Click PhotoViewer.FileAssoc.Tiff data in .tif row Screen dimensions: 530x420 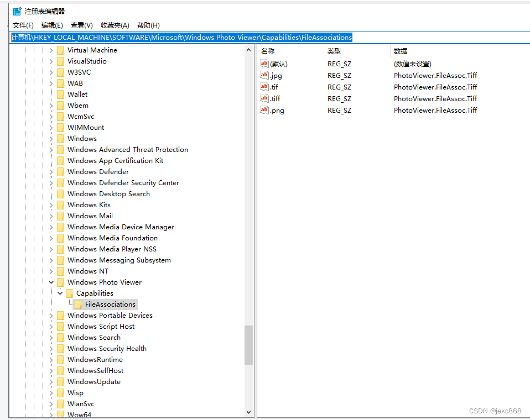point(435,87)
